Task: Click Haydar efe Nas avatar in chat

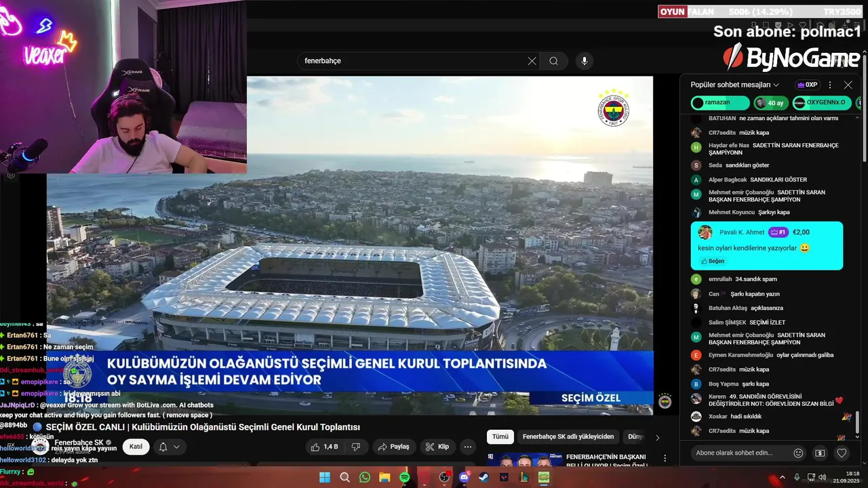Action: pyautogui.click(x=696, y=147)
